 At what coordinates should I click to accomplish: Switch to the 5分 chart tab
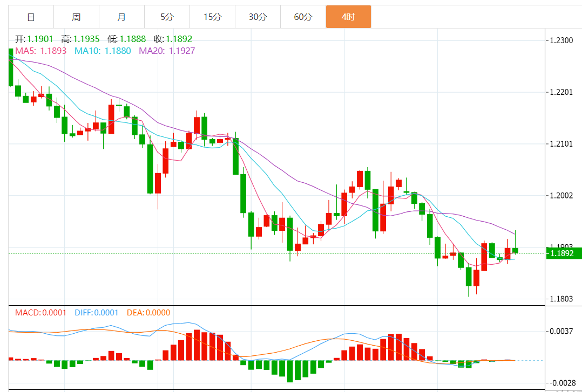(167, 17)
